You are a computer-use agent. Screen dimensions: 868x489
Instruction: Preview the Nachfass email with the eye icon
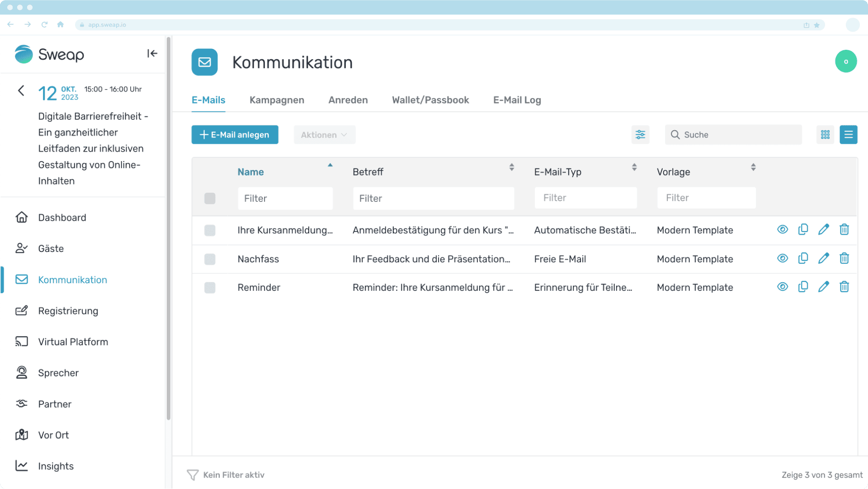[783, 258]
